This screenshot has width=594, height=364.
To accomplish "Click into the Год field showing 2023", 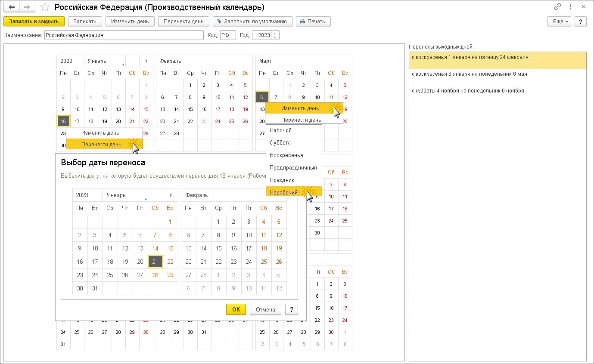I will [262, 35].
